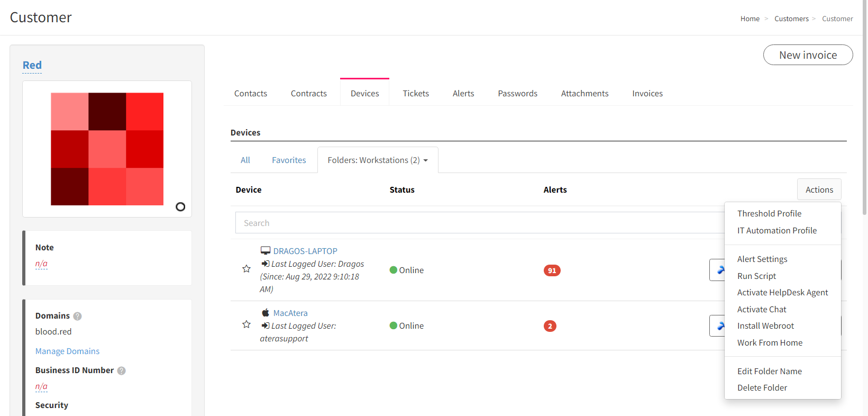Select the Devices tab
868x416 pixels.
[x=365, y=93]
